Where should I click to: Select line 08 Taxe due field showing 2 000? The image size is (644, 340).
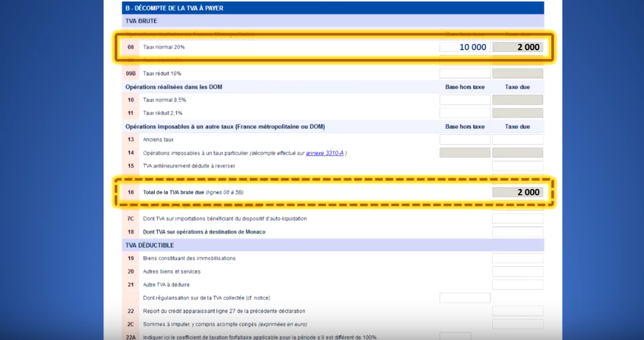(x=517, y=47)
